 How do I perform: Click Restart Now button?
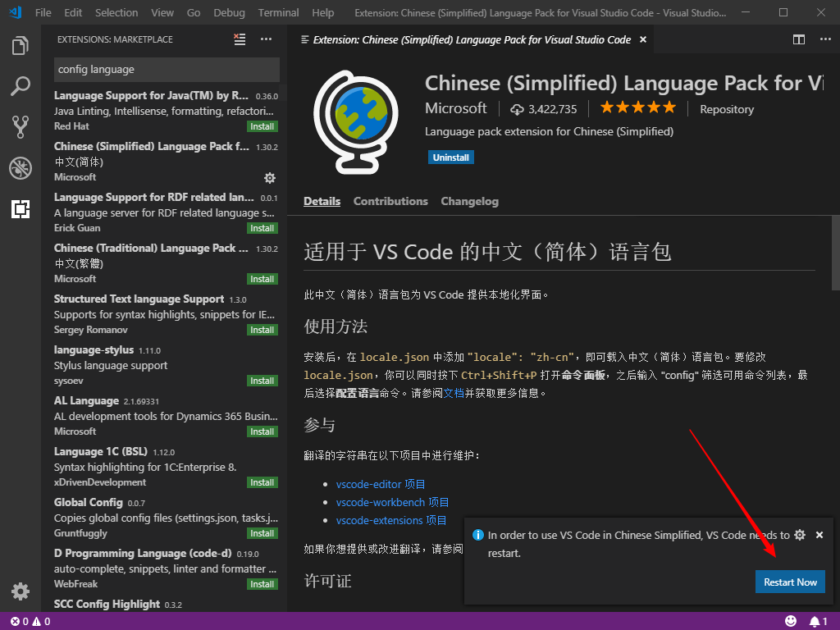[x=790, y=582]
